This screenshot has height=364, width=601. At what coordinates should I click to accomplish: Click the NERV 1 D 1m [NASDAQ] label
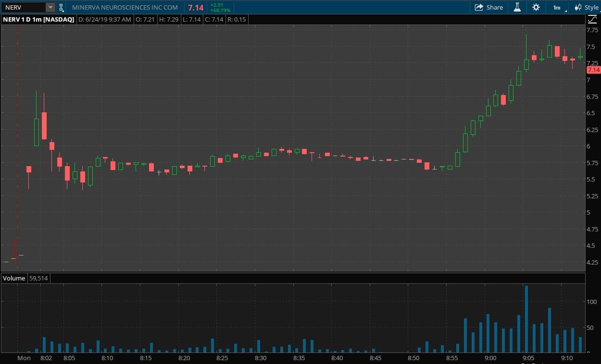[38, 19]
